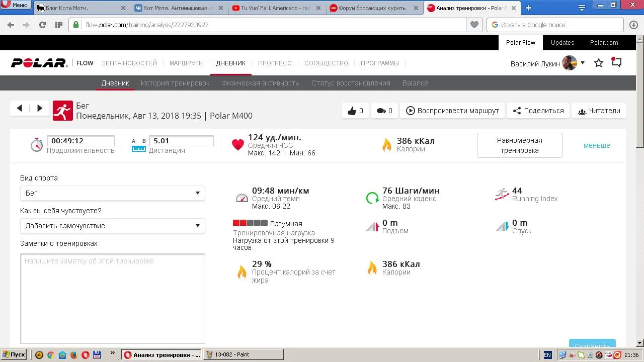Switch to Статус восстановления tab
Image resolution: width=644 pixels, height=362 pixels.
tap(351, 83)
